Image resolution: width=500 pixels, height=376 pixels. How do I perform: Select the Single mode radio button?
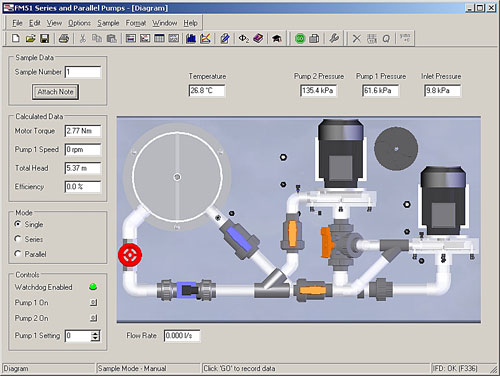pos(18,224)
